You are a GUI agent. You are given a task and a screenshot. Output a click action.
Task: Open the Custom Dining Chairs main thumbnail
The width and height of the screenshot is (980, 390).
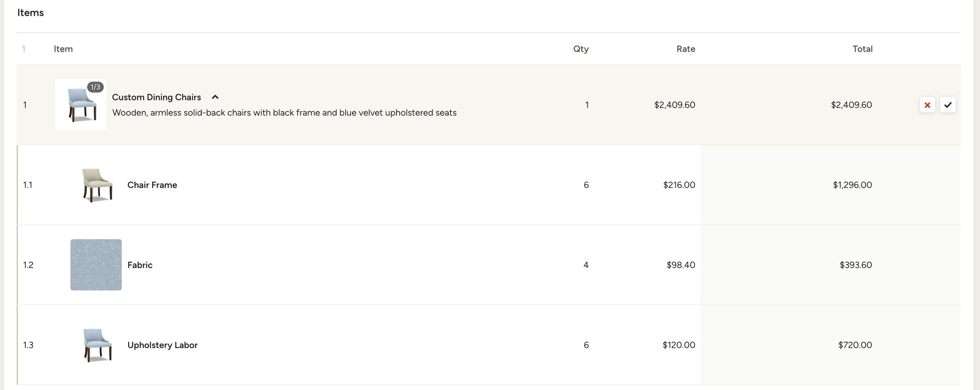click(80, 107)
